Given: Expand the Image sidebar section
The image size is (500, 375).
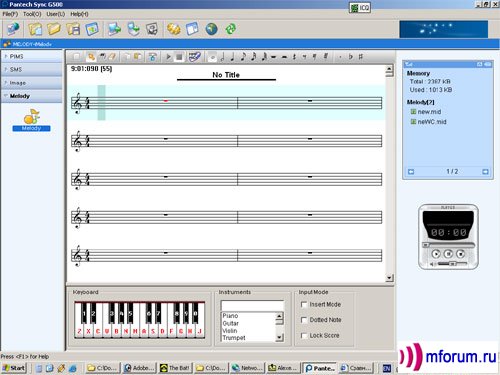Looking at the screenshot, I should pyautogui.click(x=32, y=83).
